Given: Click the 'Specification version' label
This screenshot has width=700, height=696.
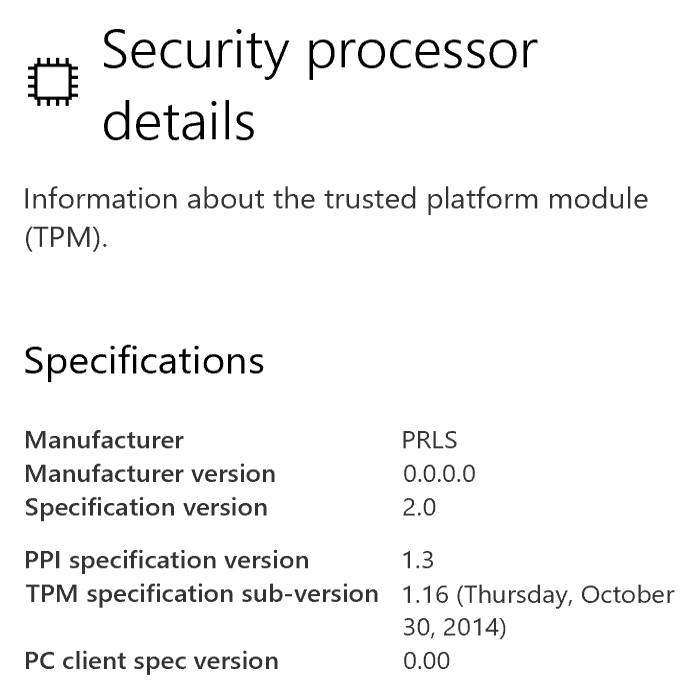Looking at the screenshot, I should click(x=146, y=507).
